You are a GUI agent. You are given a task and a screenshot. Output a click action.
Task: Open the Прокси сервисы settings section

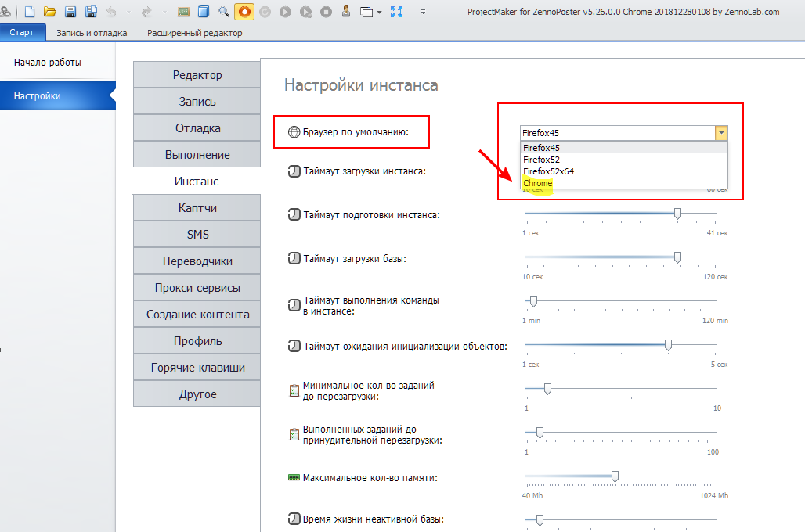click(x=197, y=288)
